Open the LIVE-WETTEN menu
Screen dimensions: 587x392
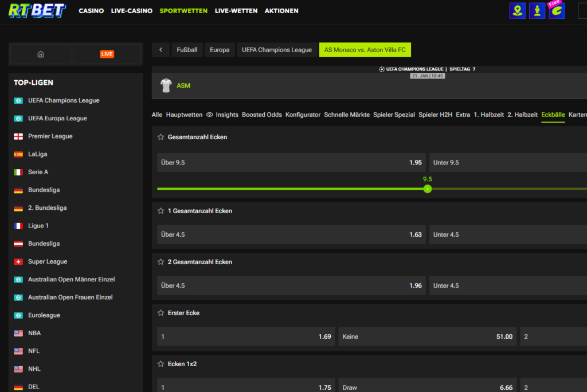(236, 11)
